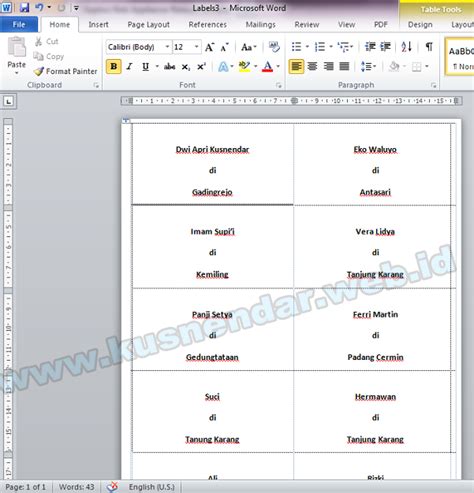
Task: Open the Change Case Aa menu
Action: (x=248, y=47)
